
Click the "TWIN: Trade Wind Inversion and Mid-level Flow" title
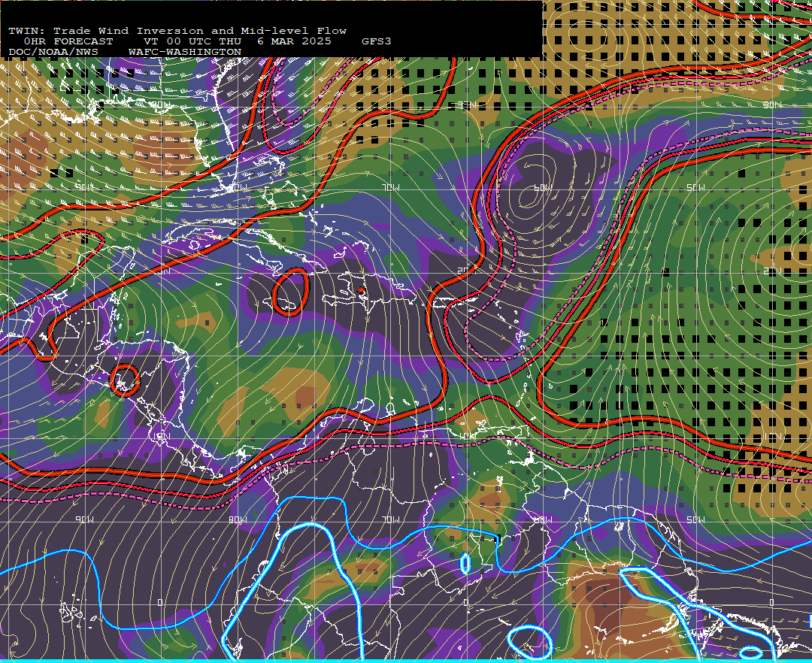(x=177, y=31)
